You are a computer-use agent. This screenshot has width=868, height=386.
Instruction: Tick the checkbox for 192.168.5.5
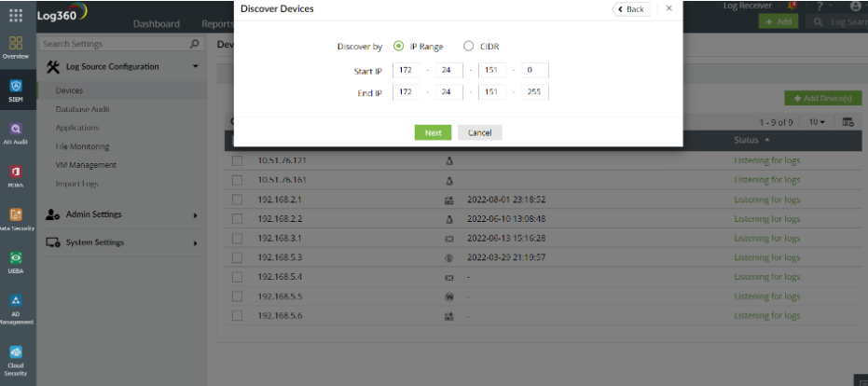(237, 296)
